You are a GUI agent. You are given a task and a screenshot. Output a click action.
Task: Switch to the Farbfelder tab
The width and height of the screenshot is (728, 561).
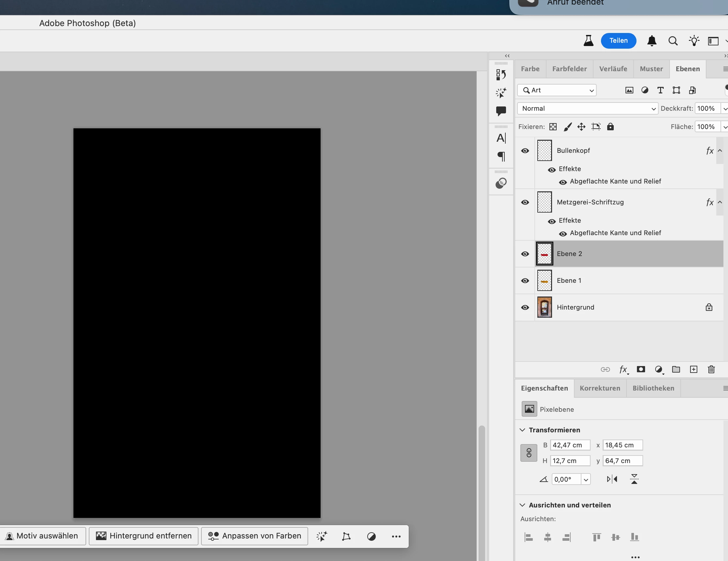tap(569, 69)
